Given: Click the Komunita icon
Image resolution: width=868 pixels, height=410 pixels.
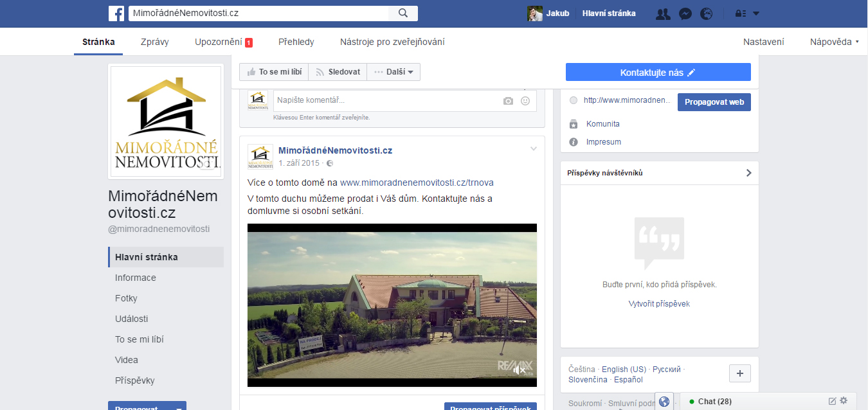Looking at the screenshot, I should (574, 124).
